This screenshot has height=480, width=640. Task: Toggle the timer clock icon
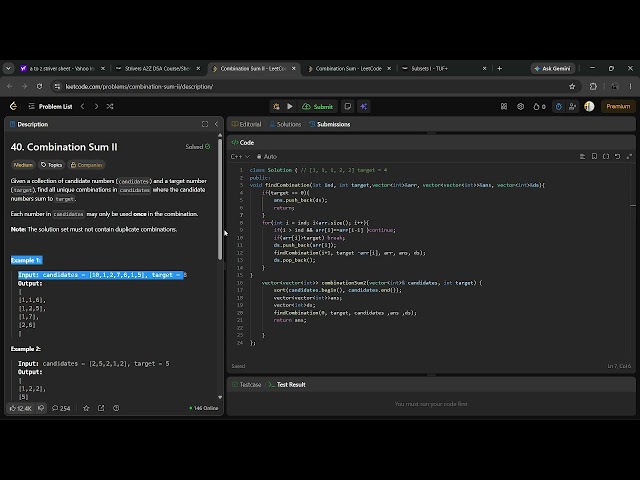pyautogui.click(x=559, y=107)
